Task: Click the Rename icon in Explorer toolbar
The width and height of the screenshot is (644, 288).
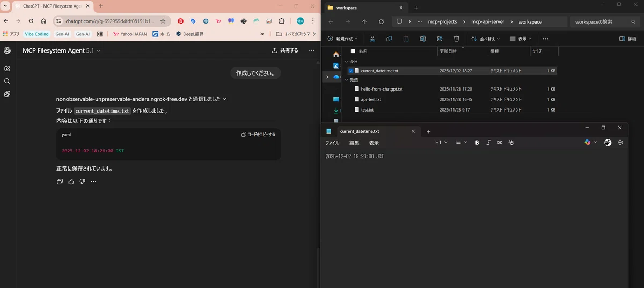Action: [x=423, y=39]
